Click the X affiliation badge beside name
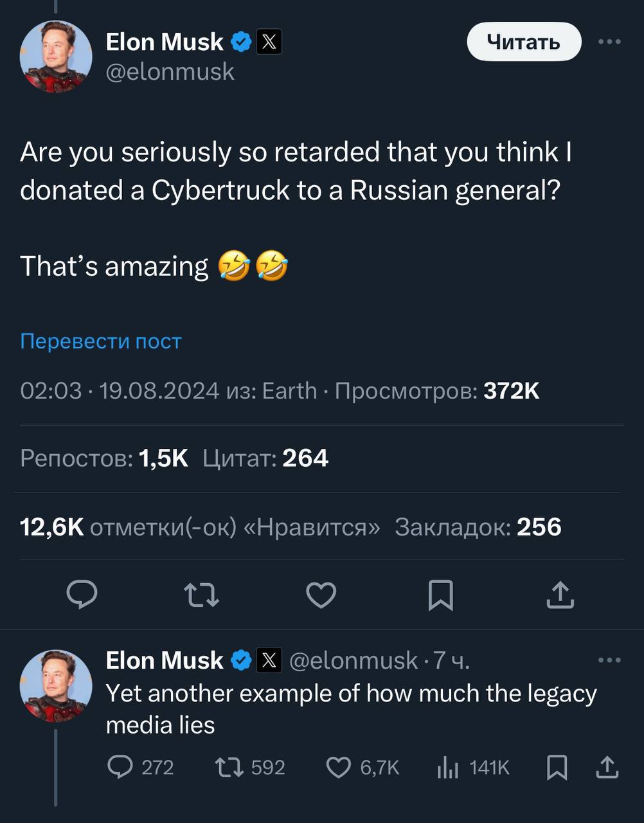 pos(269,42)
